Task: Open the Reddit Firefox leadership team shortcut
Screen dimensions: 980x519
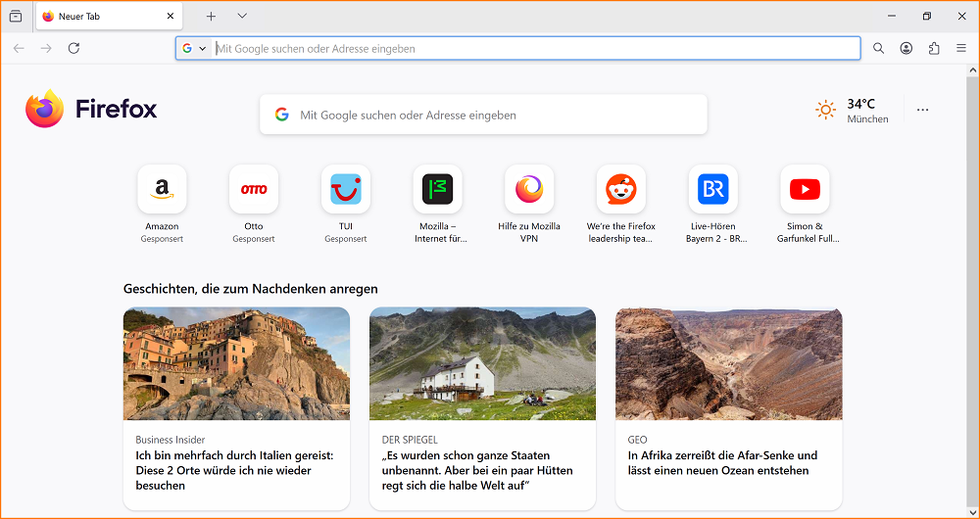Action: [x=621, y=205]
